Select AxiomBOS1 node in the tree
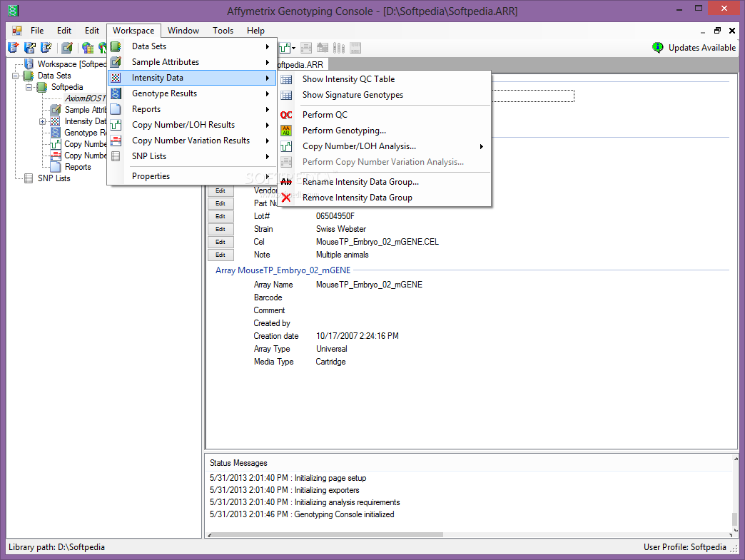 85,98
